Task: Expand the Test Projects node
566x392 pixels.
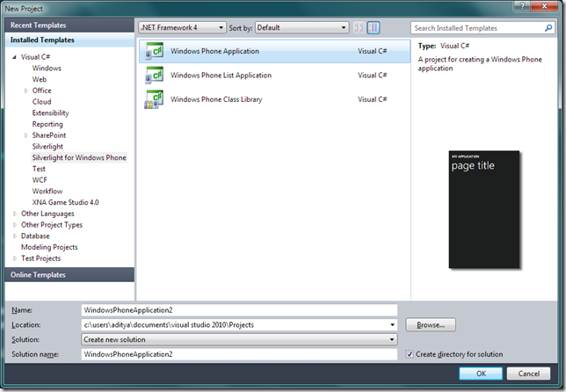Action: [x=15, y=258]
